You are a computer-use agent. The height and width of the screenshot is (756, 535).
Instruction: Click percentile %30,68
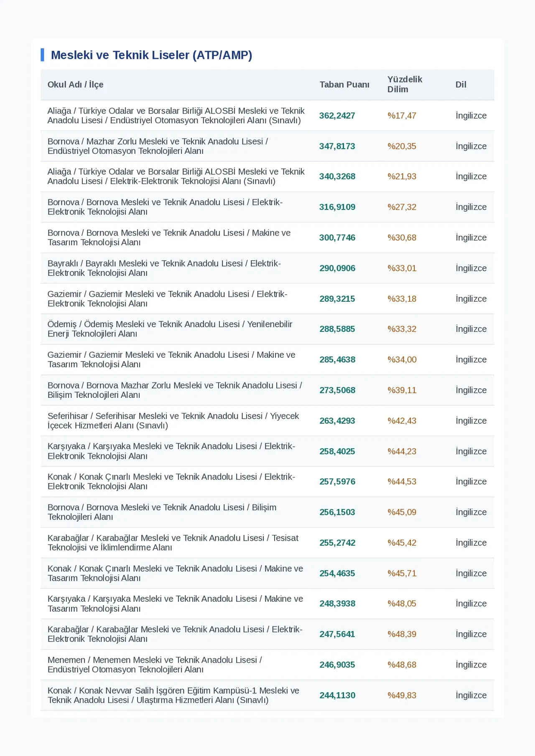(x=402, y=237)
